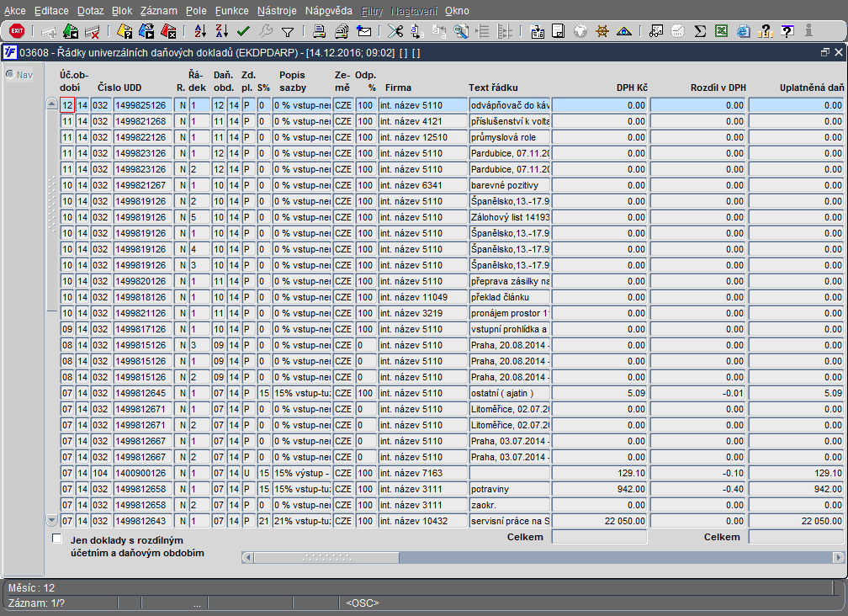Click the Účetní období field with value 12

[x=67, y=105]
